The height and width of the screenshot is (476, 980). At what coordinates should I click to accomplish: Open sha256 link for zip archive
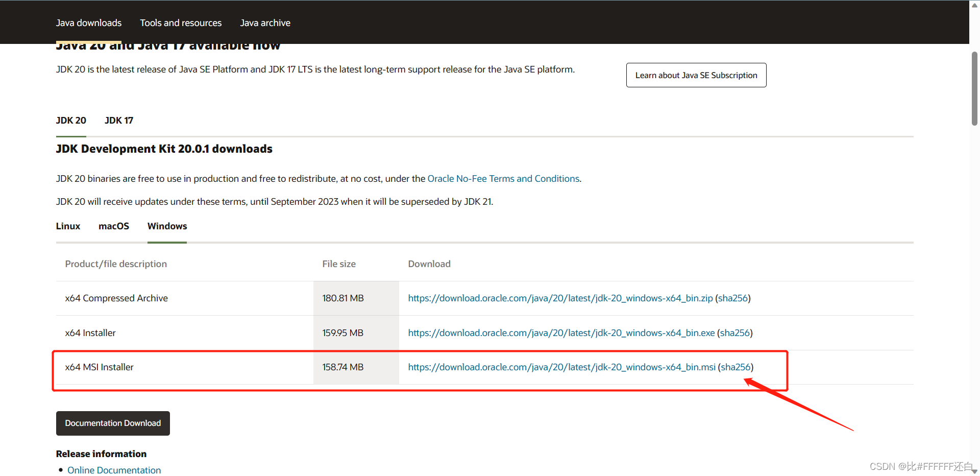tap(733, 298)
